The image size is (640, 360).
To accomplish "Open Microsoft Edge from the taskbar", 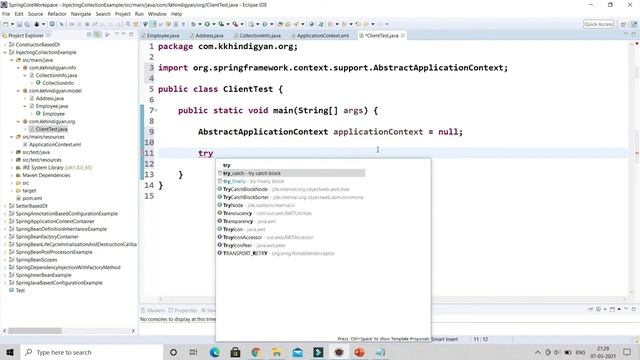I will (214, 352).
